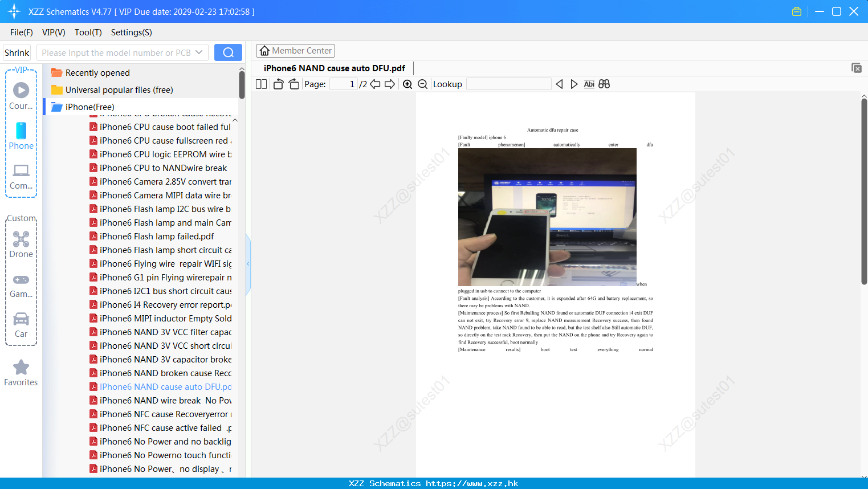
Task: Open the Courses play icon in sidebar
Action: point(21,90)
